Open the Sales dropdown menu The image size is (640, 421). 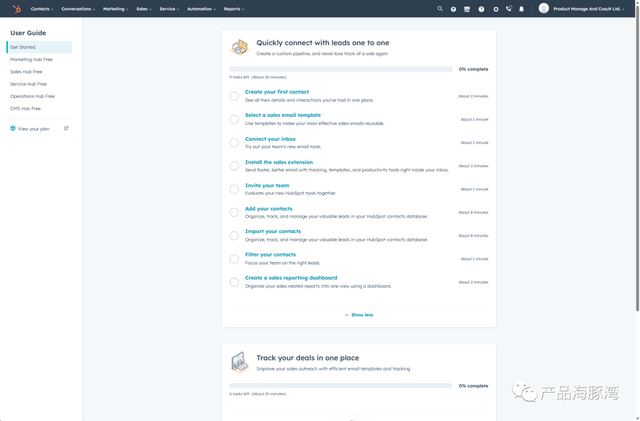pos(144,9)
